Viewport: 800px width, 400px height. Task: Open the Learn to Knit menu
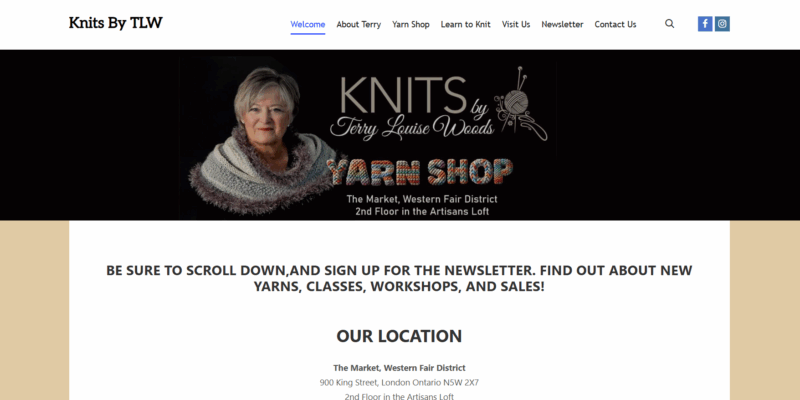click(466, 24)
